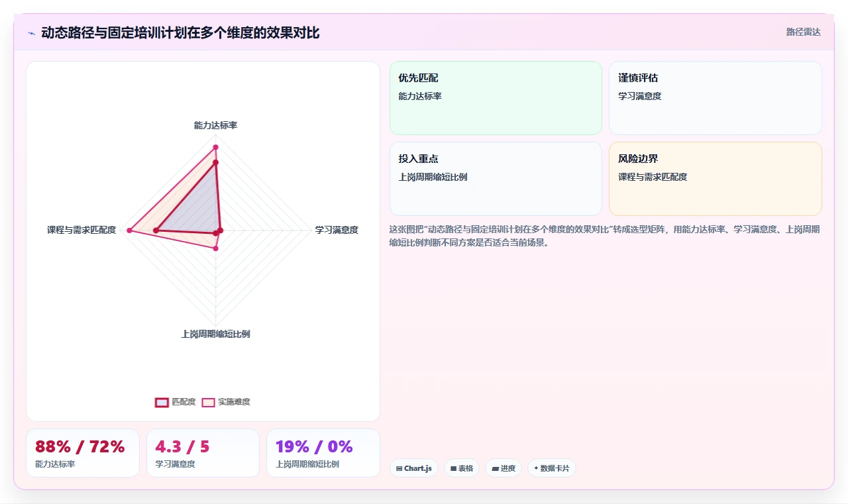Click the inner 匹配度 point on 能力达标率 axis
Image resolution: width=848 pixels, height=504 pixels.
click(x=215, y=162)
